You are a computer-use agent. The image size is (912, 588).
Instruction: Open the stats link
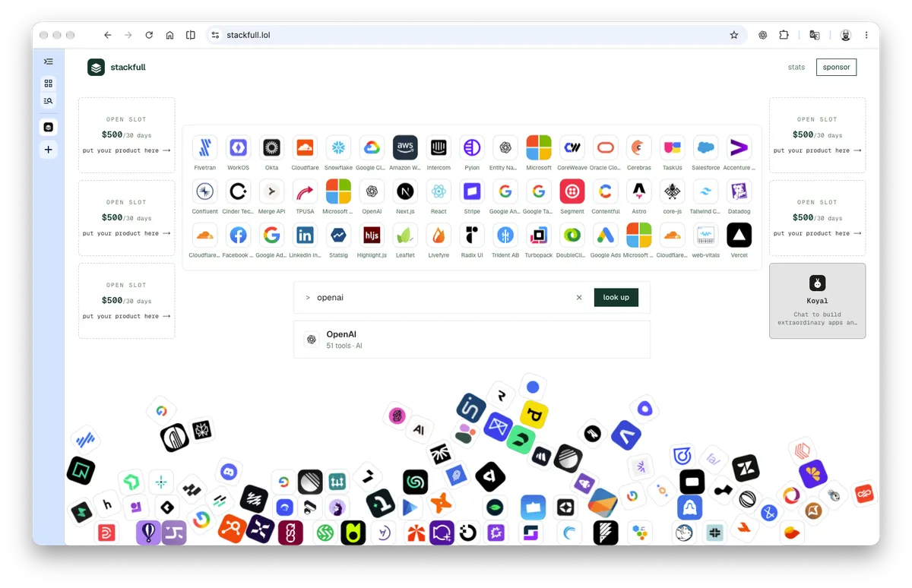point(796,67)
